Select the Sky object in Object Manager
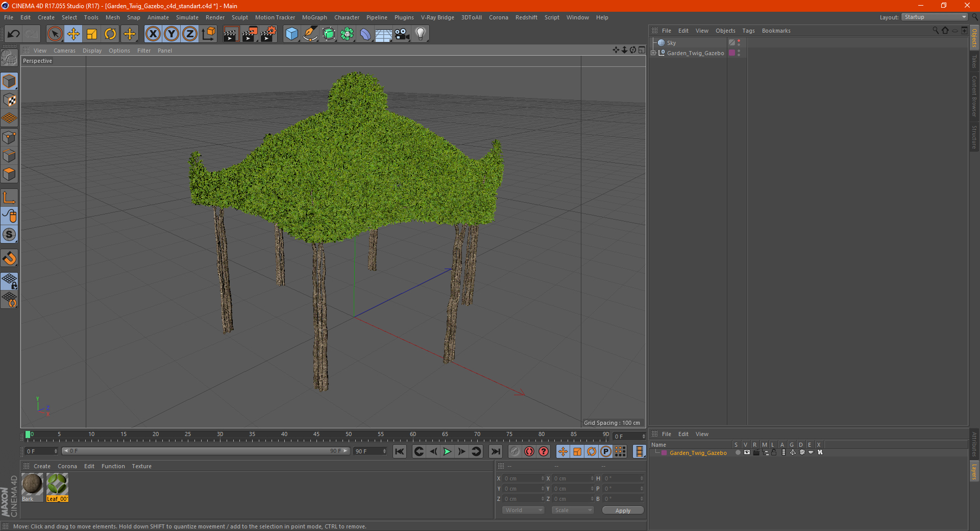980x531 pixels. [x=671, y=43]
